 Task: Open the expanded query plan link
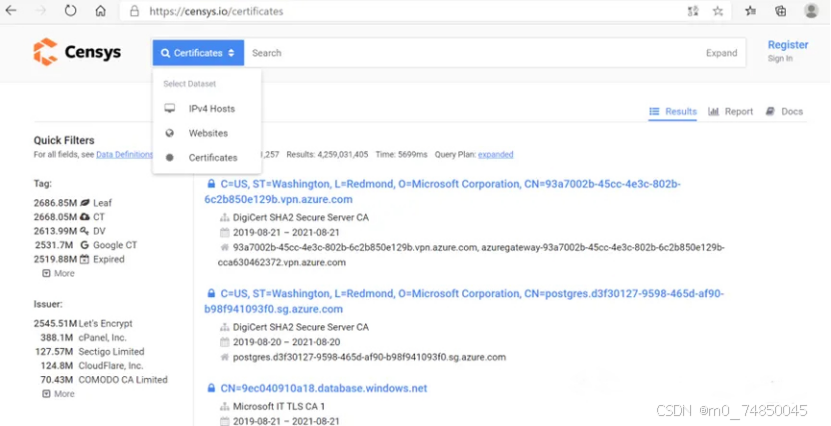[496, 155]
